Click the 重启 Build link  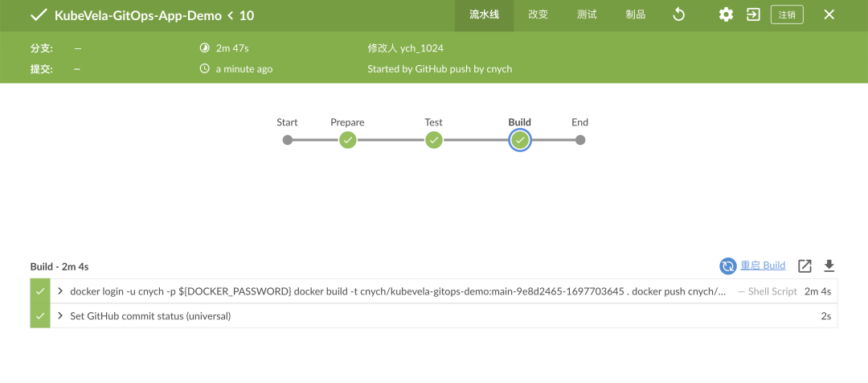tap(763, 266)
